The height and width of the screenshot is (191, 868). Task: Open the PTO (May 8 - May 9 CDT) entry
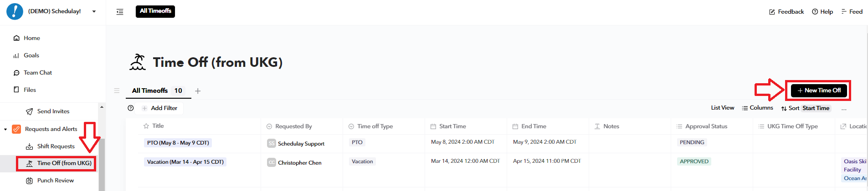[x=178, y=143]
